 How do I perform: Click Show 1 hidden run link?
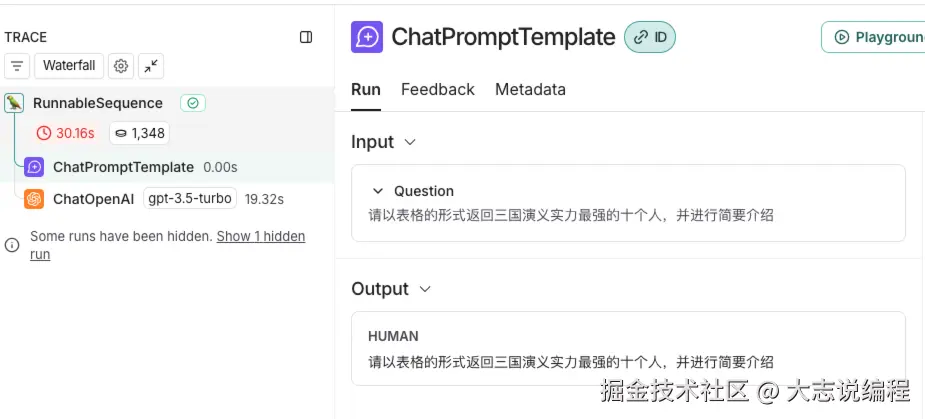(260, 237)
